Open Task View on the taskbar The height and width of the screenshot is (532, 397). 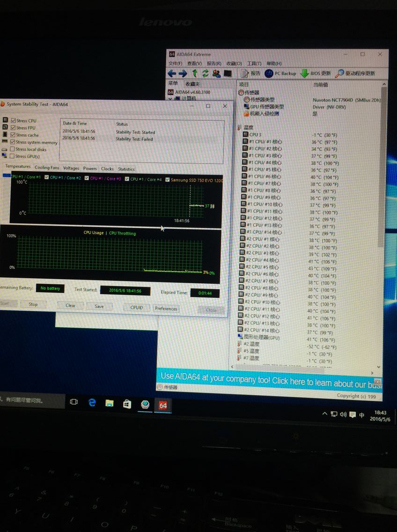point(74,402)
